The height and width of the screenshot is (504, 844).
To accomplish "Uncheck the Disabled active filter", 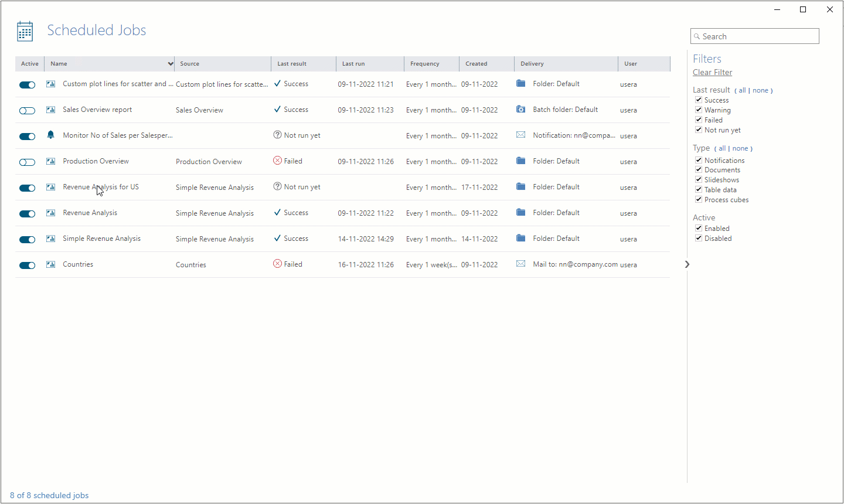I will pyautogui.click(x=699, y=238).
